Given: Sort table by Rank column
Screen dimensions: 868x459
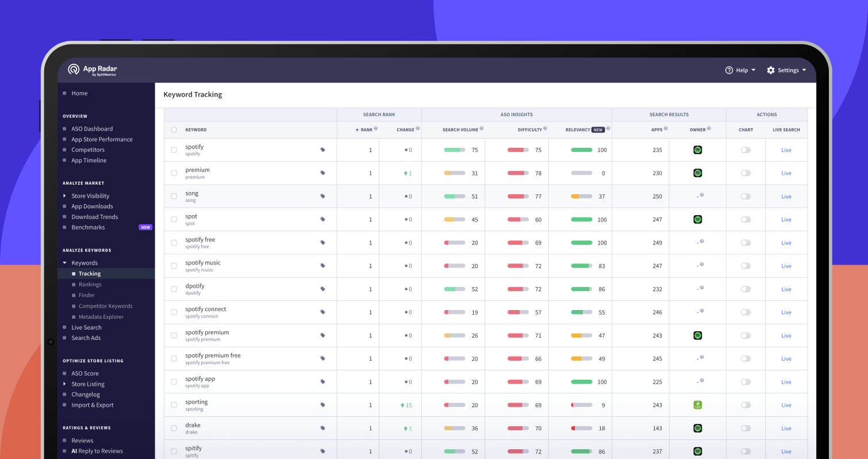Looking at the screenshot, I should click(x=364, y=130).
